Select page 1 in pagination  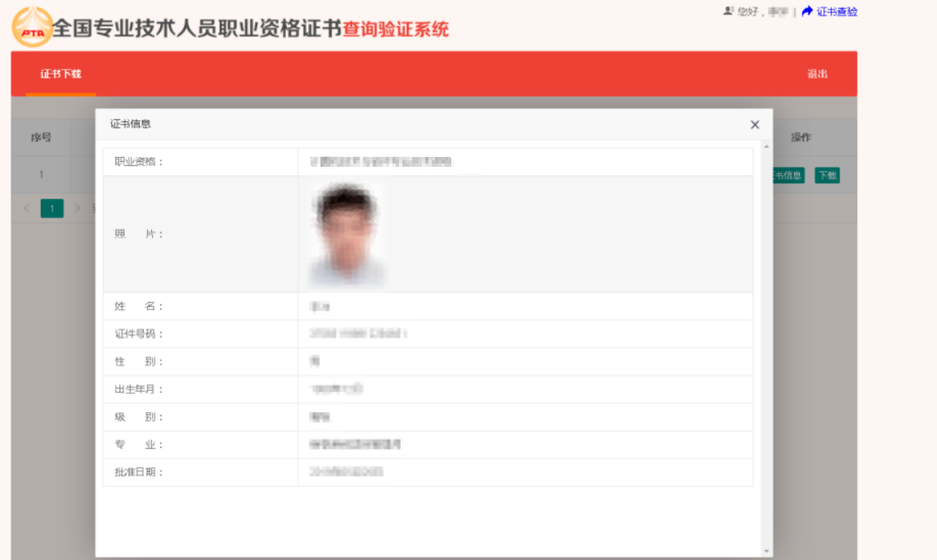tap(52, 208)
